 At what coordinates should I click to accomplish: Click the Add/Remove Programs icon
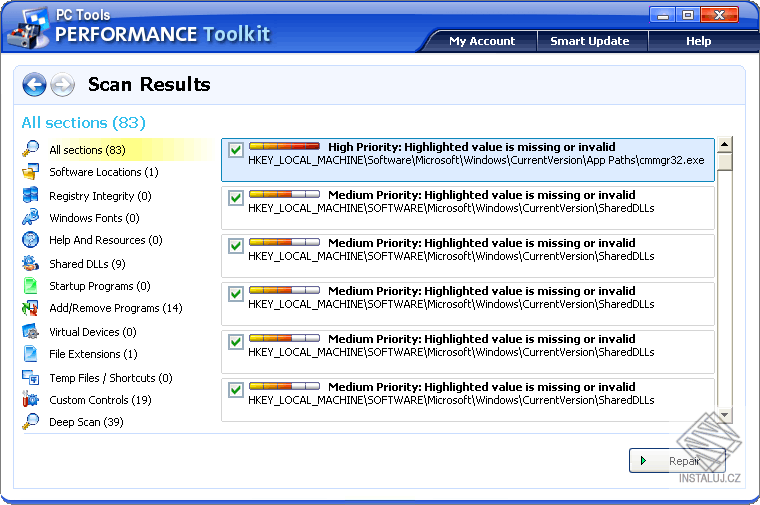(30, 308)
